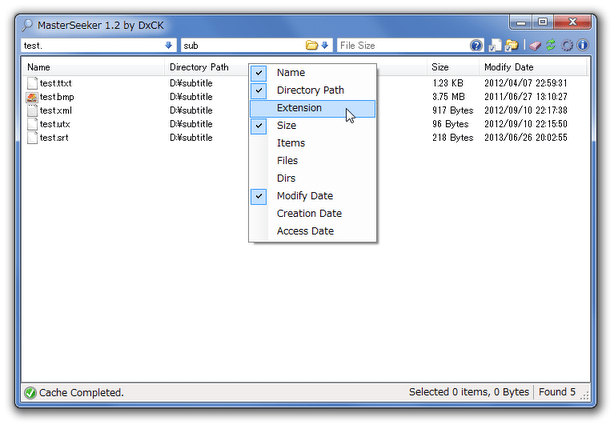Viewport: 614px width, 425px height.
Task: Enable the Access Date column entry
Action: (x=312, y=231)
